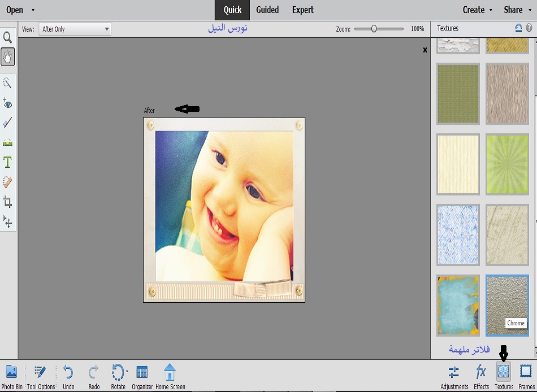Select the Hand tool
The image size is (537, 392).
(8, 56)
